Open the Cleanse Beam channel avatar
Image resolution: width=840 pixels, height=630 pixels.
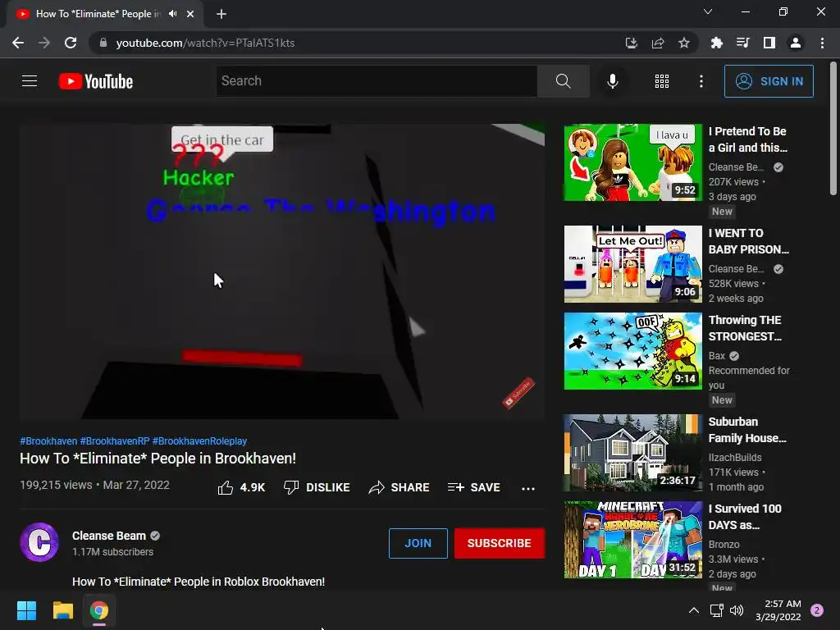click(x=39, y=542)
